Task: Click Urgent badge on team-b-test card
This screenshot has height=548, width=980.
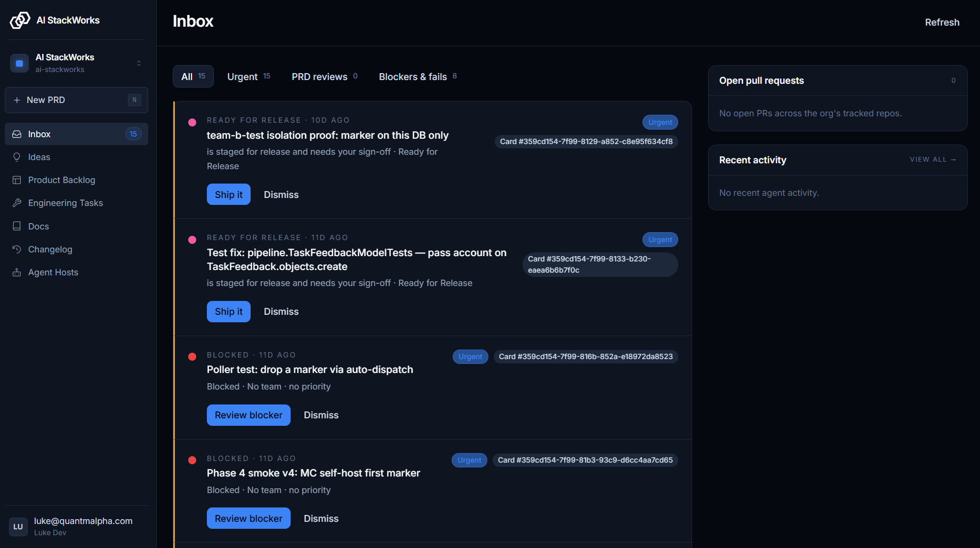Action: pos(660,122)
